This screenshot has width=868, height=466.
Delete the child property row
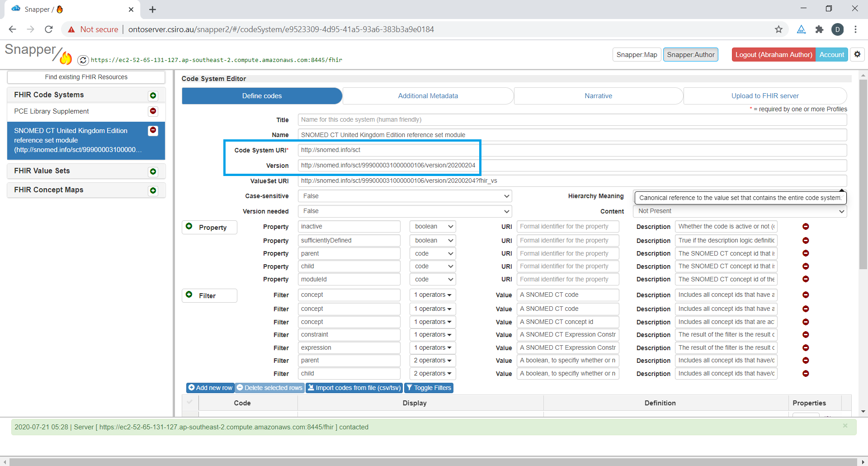point(806,266)
